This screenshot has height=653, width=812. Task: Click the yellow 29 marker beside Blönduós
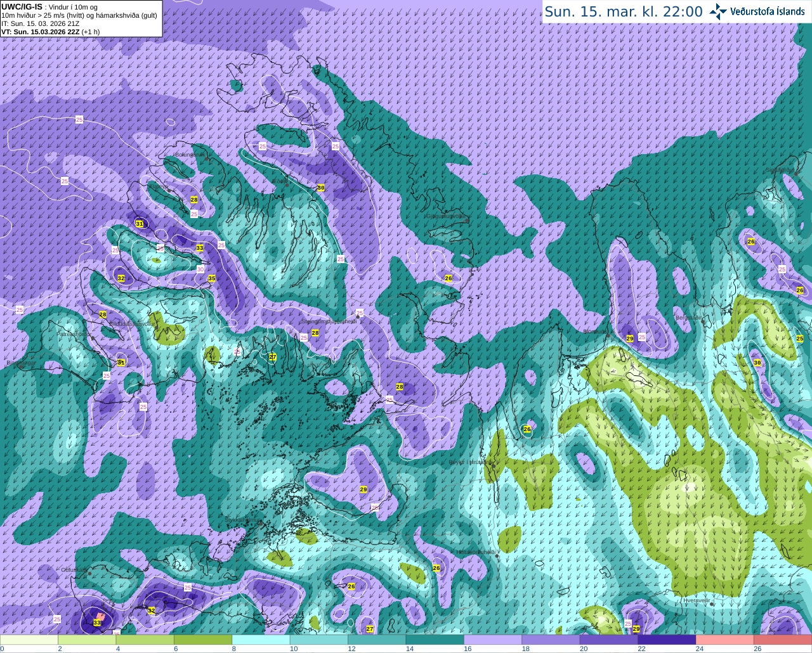[630, 339]
